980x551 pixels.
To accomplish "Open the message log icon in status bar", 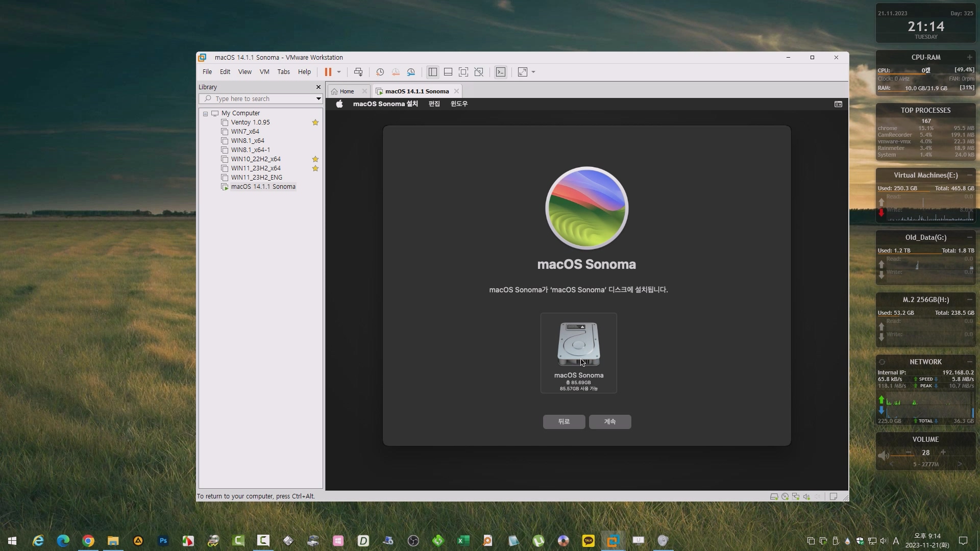I will pos(834,497).
